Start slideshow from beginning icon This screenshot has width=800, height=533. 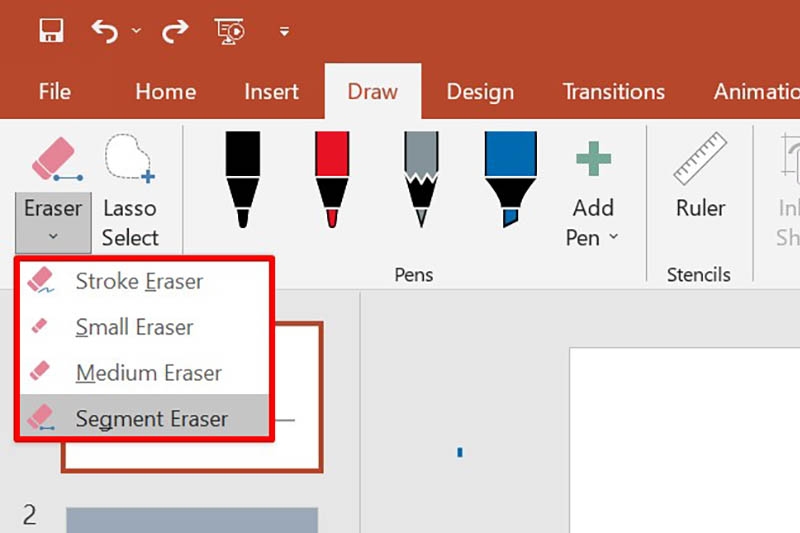coord(230,32)
